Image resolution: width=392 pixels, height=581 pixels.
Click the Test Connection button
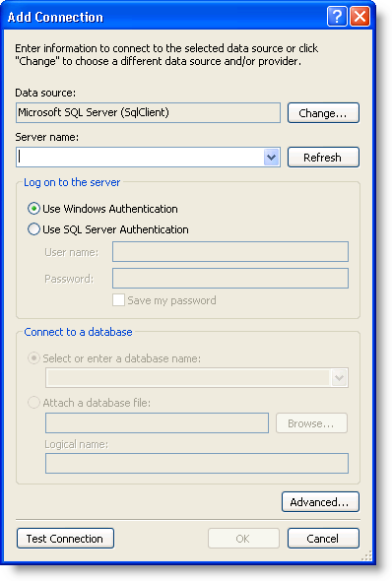pyautogui.click(x=65, y=539)
